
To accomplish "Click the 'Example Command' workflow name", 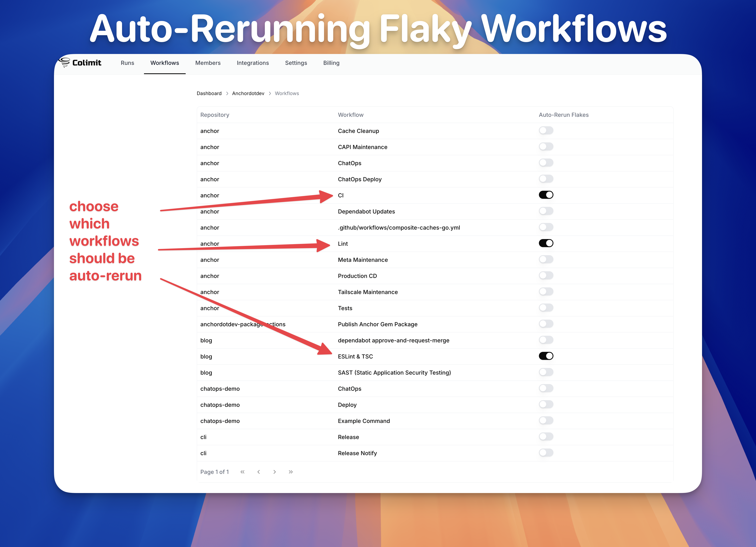I will click(364, 421).
